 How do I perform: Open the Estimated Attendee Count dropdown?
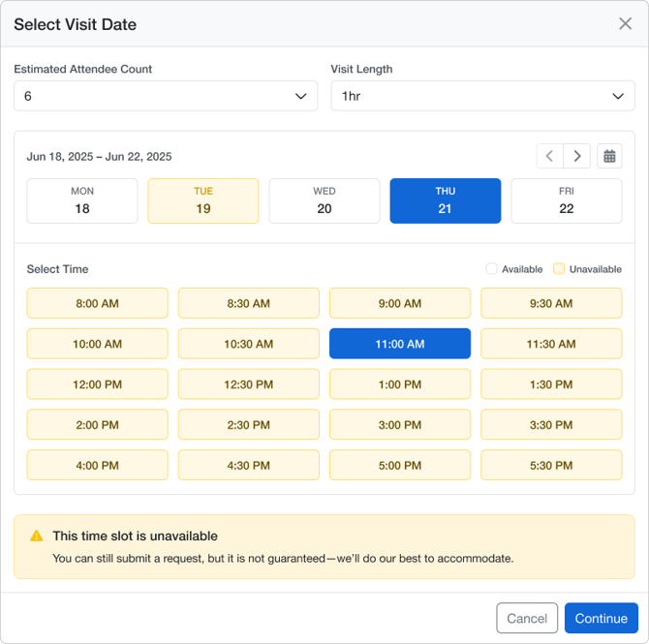[166, 96]
